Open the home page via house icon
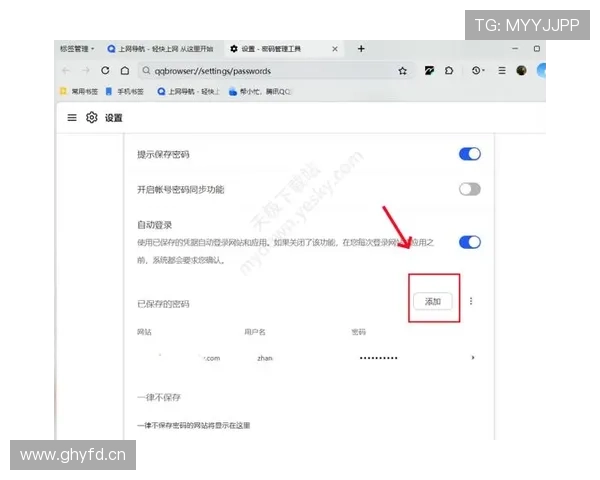 tap(125, 70)
